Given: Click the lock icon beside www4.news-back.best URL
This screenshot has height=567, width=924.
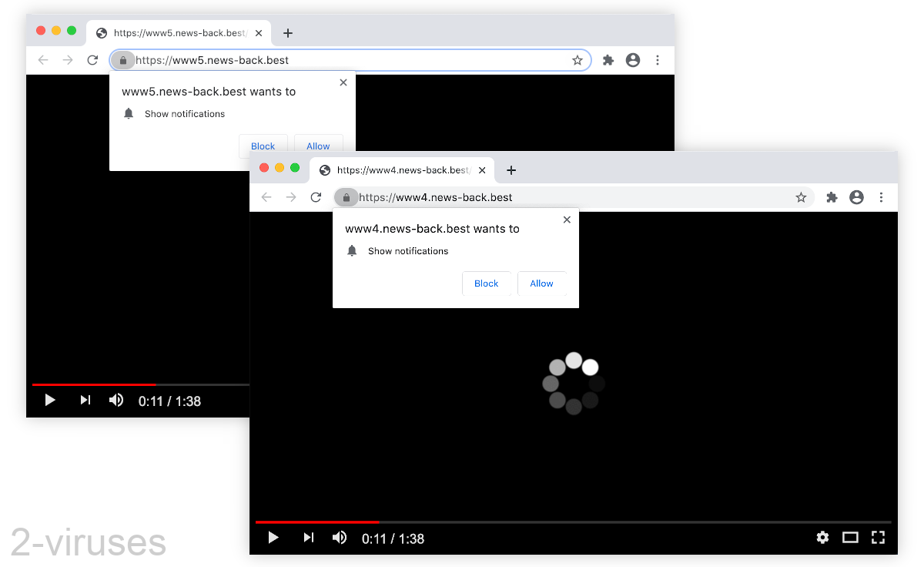Looking at the screenshot, I should 346,197.
